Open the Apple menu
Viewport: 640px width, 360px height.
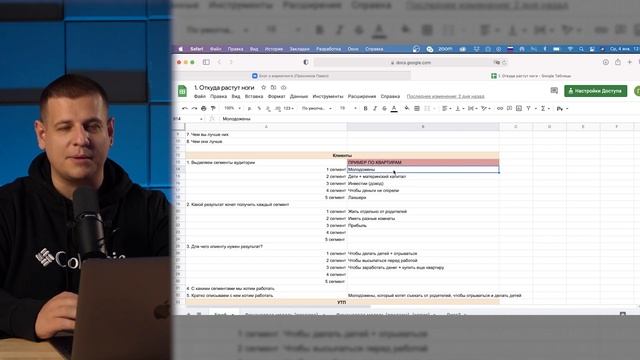point(181,49)
